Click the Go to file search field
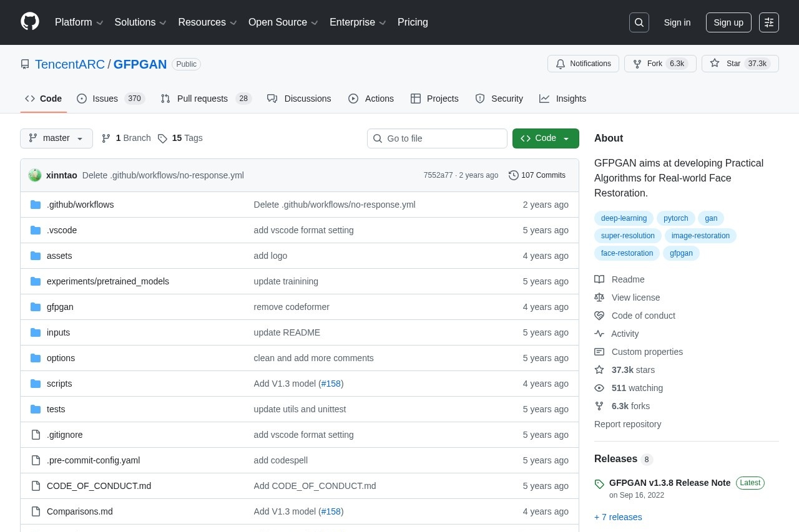 (437, 138)
